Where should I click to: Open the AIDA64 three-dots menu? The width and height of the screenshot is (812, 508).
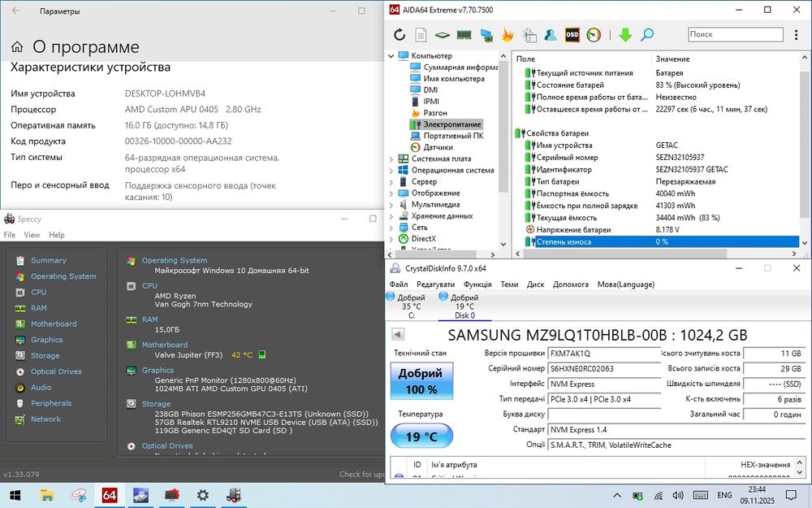coord(796,34)
